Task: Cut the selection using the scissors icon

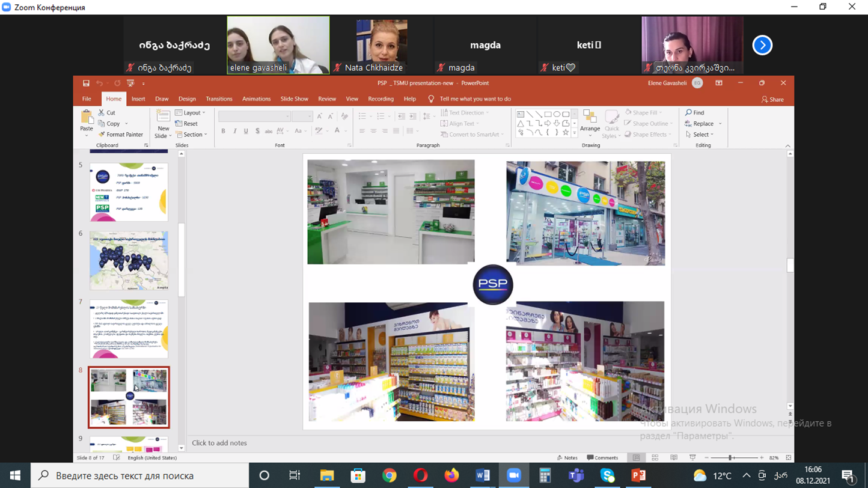Action: pos(107,113)
